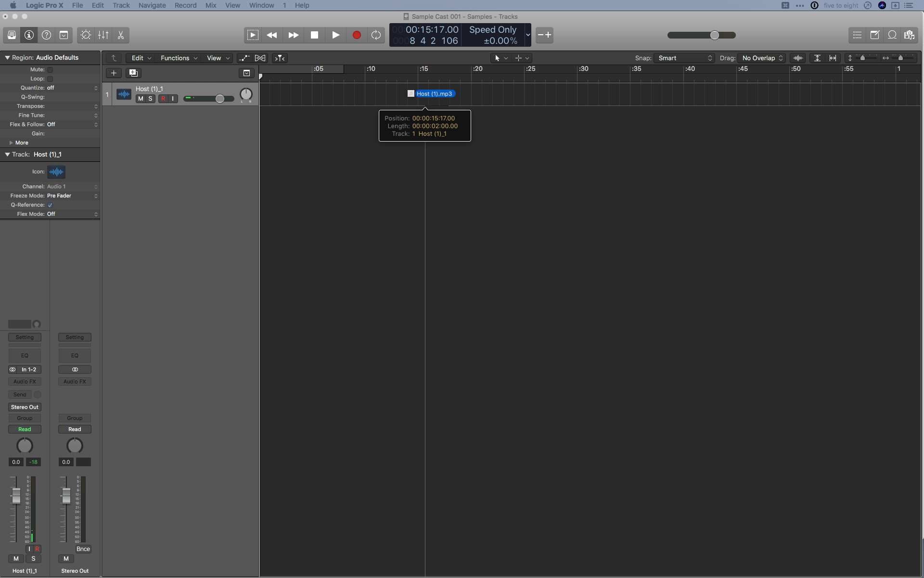Open List Editors icon

858,35
